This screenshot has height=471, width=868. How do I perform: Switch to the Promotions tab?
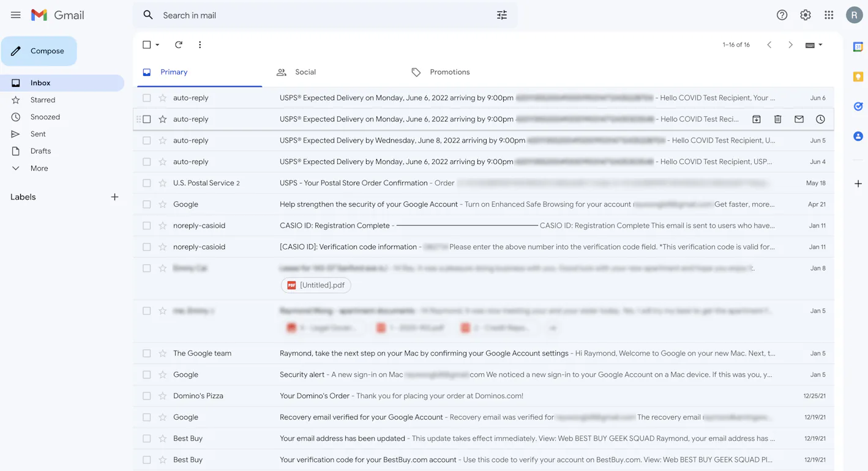click(x=449, y=72)
